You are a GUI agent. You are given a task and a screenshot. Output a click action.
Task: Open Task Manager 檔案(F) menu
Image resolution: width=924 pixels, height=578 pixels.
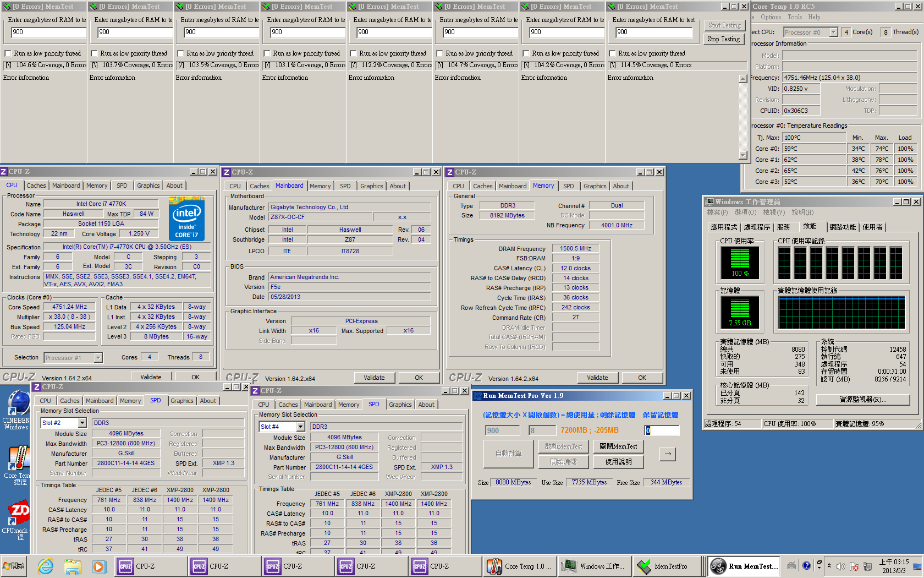click(x=717, y=212)
